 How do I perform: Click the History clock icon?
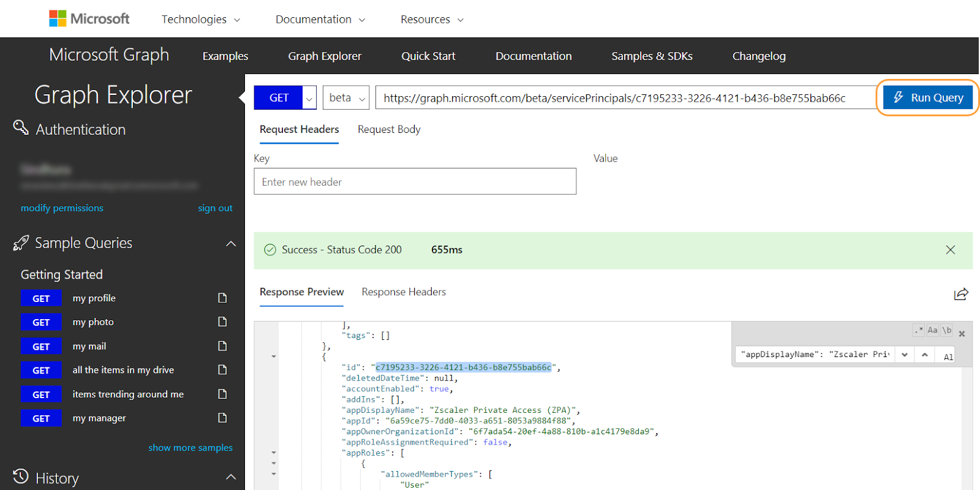click(21, 476)
